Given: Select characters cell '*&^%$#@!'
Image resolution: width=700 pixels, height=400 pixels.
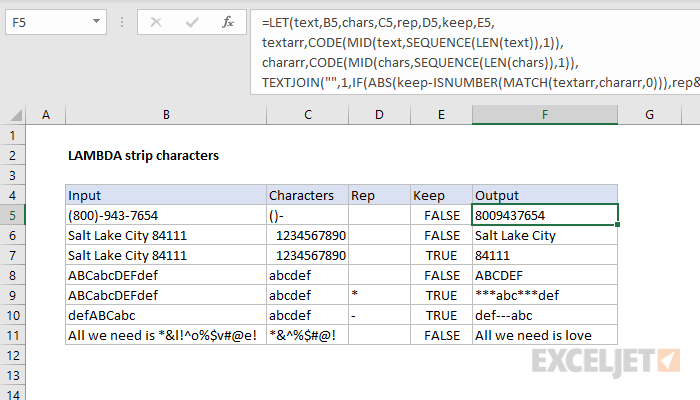Looking at the screenshot, I should [x=308, y=335].
